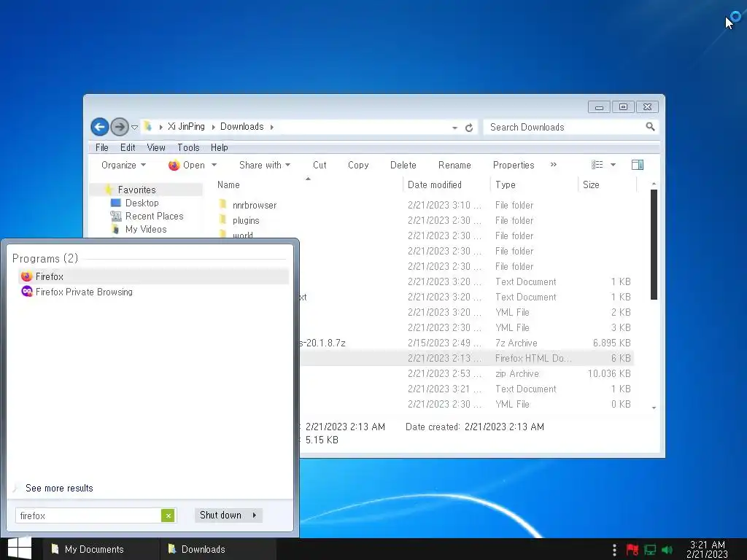
Task: Click the Start search field containing firefox
Action: [x=88, y=516]
